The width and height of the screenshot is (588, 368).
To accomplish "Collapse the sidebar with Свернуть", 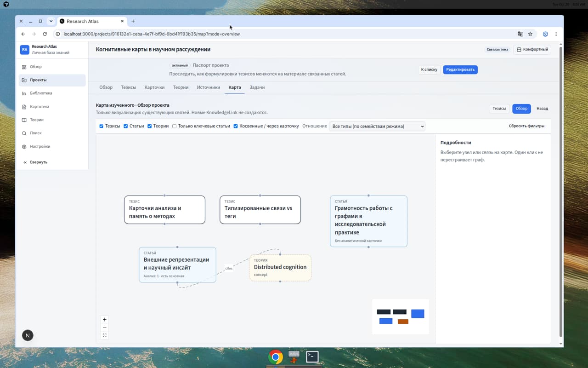I will (35, 162).
